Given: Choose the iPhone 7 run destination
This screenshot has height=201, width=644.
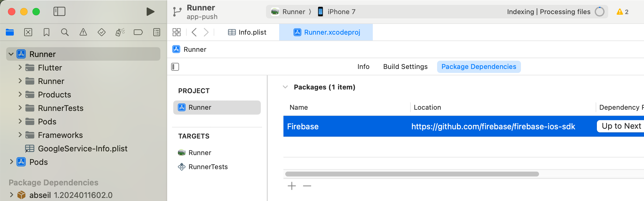Looking at the screenshot, I should tap(336, 12).
